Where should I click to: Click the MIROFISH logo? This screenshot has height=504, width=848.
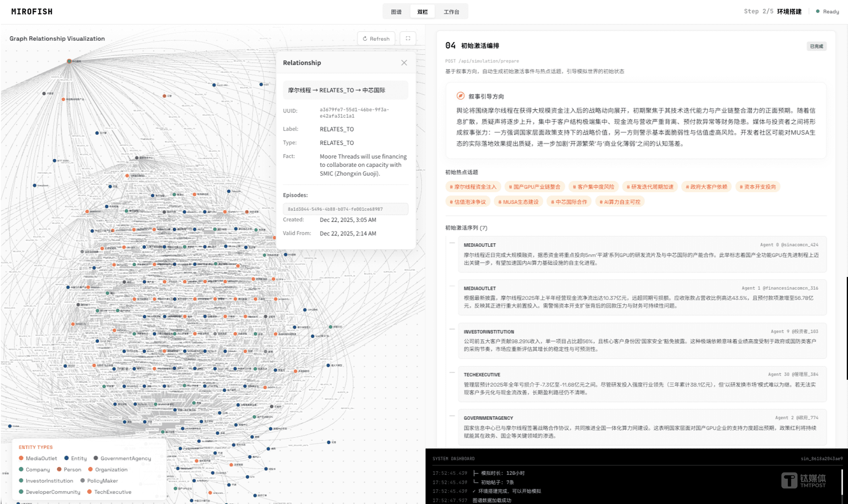32,12
